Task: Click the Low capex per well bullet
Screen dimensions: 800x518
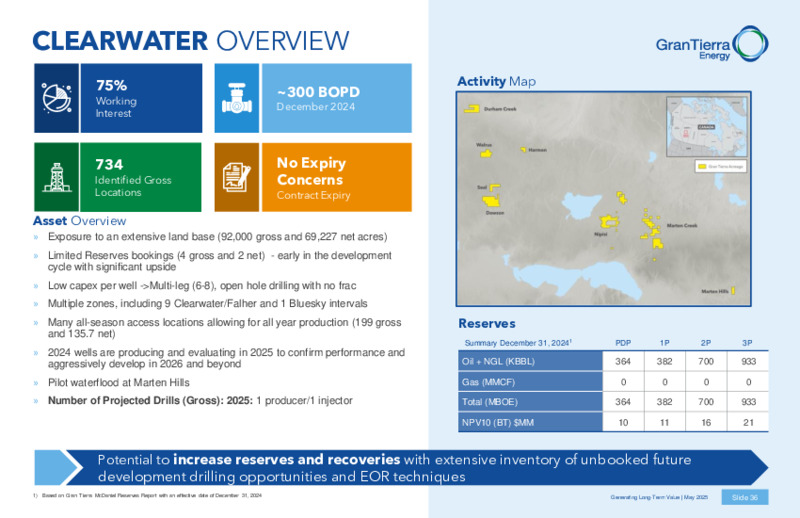Action: 202,285
